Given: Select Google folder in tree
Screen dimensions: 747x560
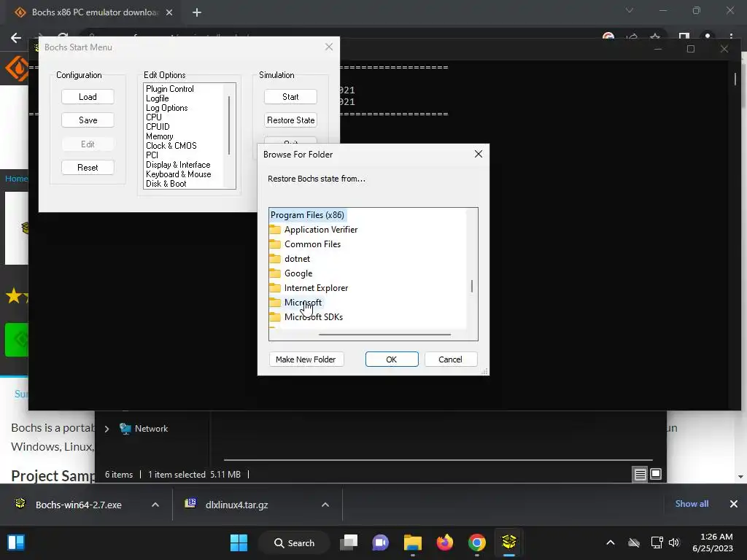Looking at the screenshot, I should [x=298, y=273].
